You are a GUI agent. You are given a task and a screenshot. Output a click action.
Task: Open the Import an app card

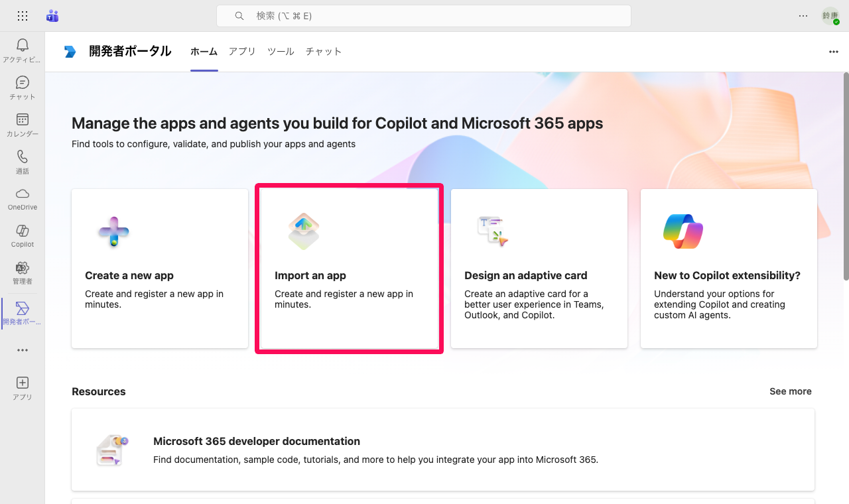350,269
